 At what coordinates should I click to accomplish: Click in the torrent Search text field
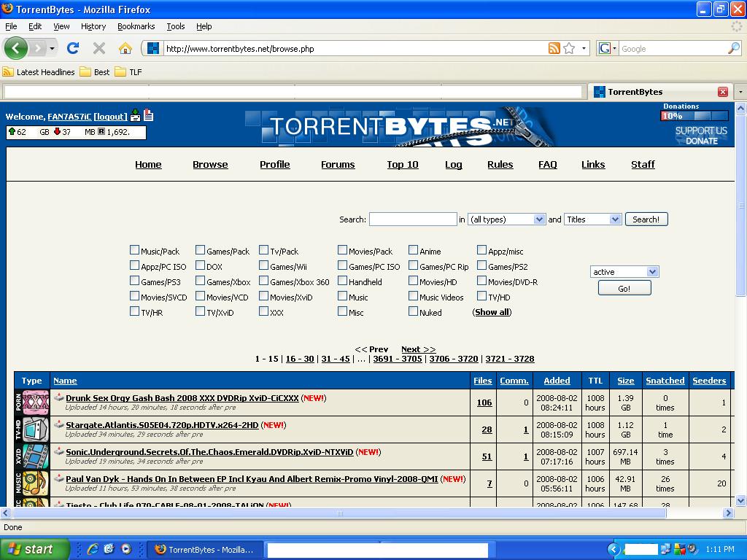pyautogui.click(x=413, y=219)
